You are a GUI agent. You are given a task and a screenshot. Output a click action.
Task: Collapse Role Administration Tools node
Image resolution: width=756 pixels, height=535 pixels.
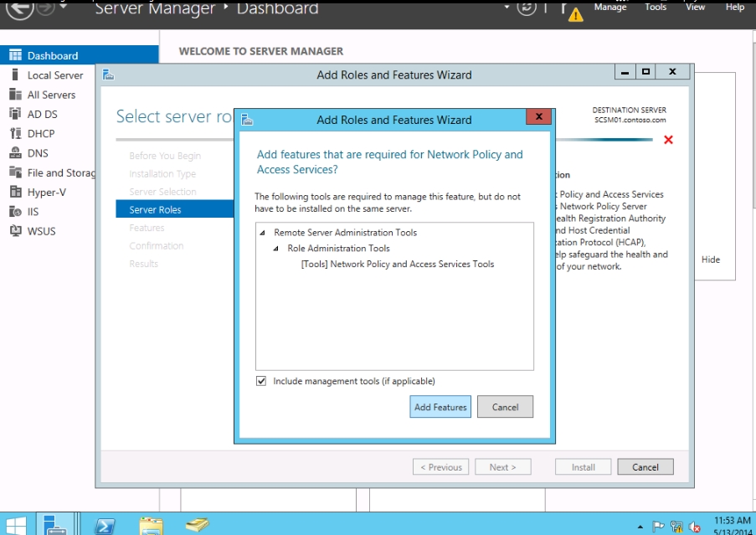click(x=276, y=249)
